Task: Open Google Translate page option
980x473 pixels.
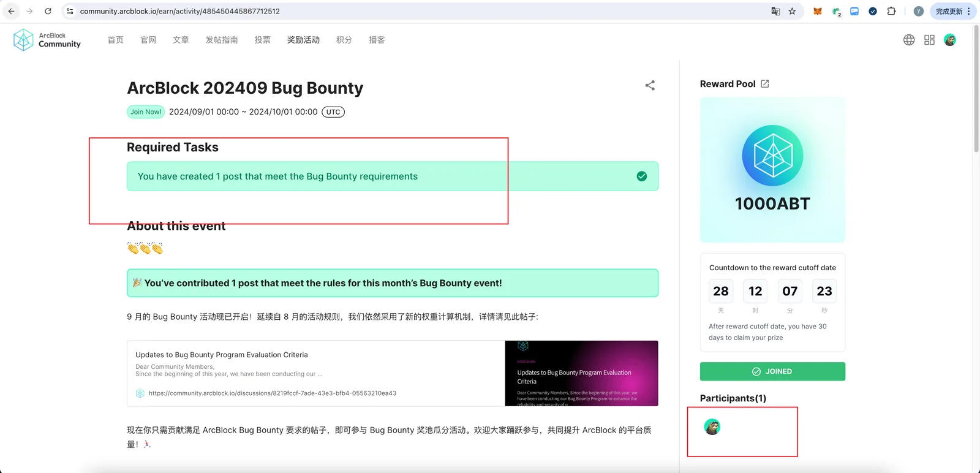Action: [775, 11]
